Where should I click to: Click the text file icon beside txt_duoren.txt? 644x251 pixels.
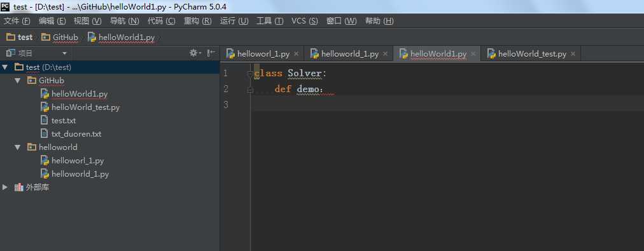45,133
